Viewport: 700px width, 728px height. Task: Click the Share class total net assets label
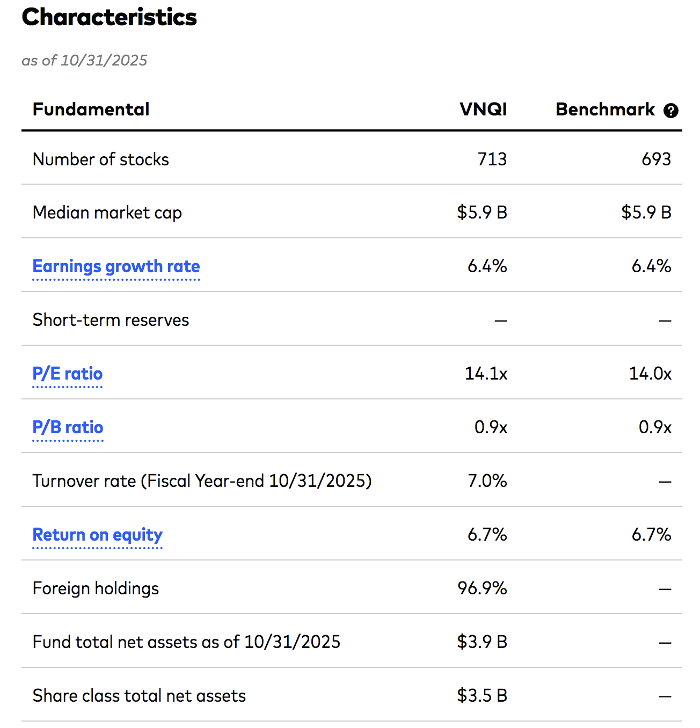139,696
